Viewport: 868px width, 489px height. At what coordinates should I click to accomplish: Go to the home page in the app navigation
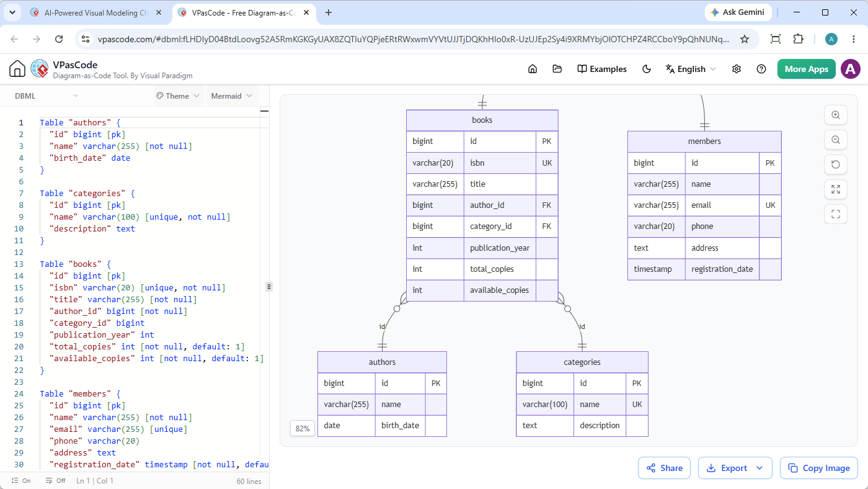(x=532, y=69)
